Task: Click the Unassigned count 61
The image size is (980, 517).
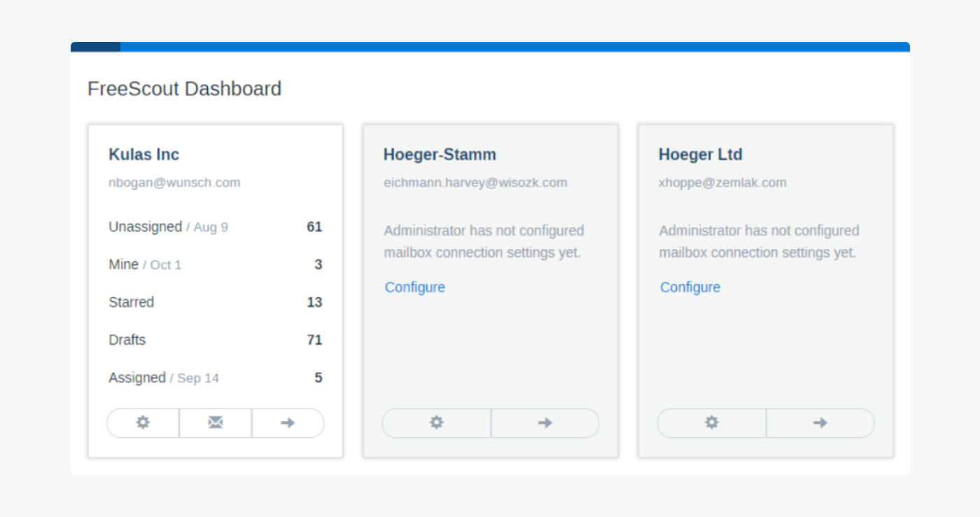Action: [314, 227]
